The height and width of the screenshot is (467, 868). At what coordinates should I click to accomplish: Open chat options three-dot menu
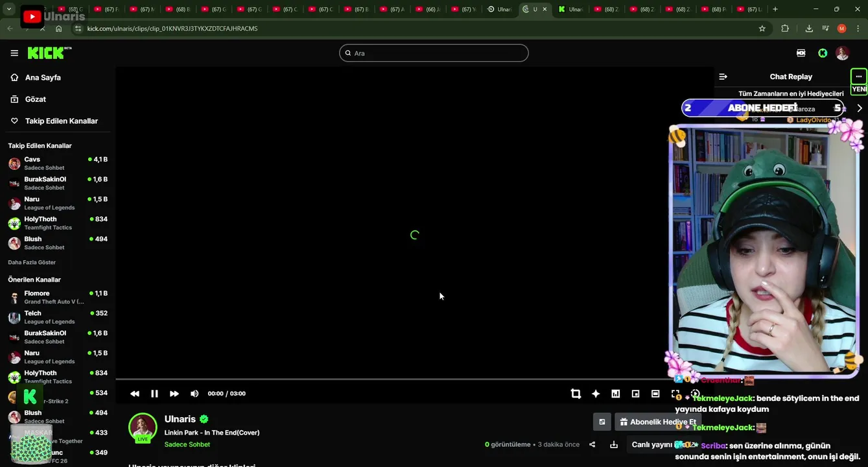coord(859,77)
